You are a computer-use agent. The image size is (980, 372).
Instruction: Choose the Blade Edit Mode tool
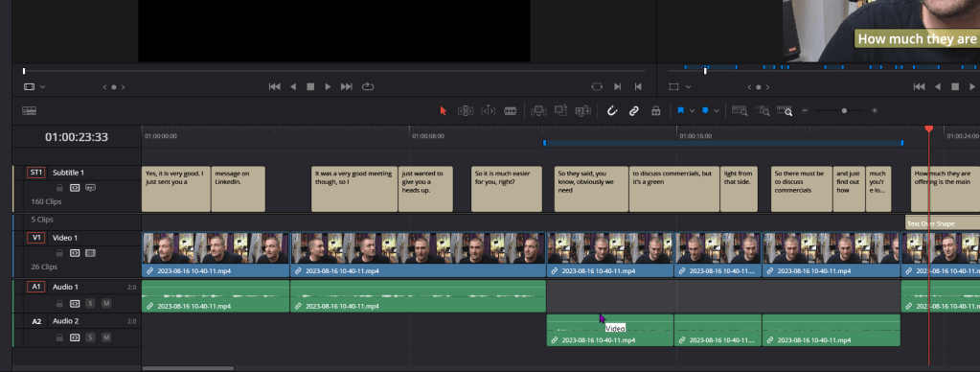(511, 110)
